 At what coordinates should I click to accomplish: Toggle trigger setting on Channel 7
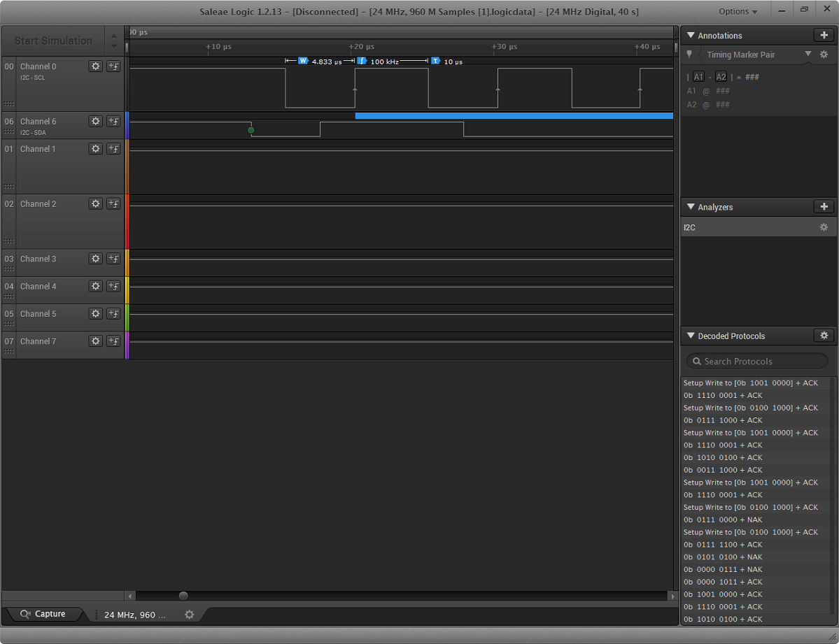tap(113, 341)
